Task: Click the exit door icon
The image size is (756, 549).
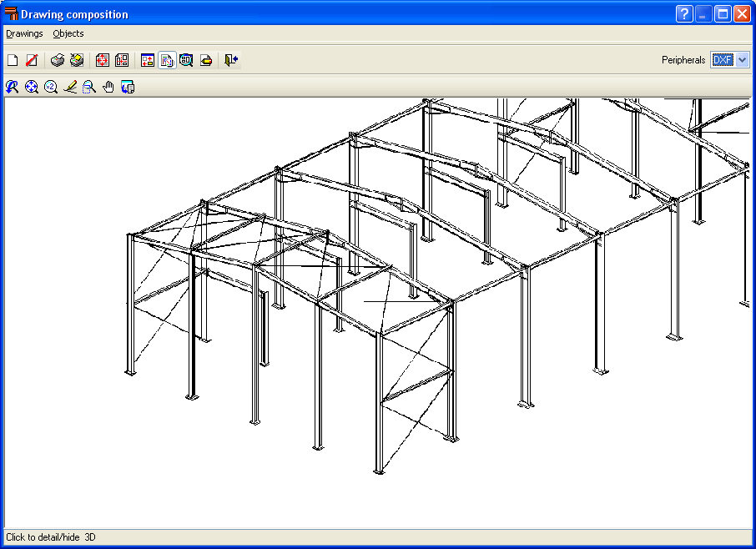Action: coord(231,60)
